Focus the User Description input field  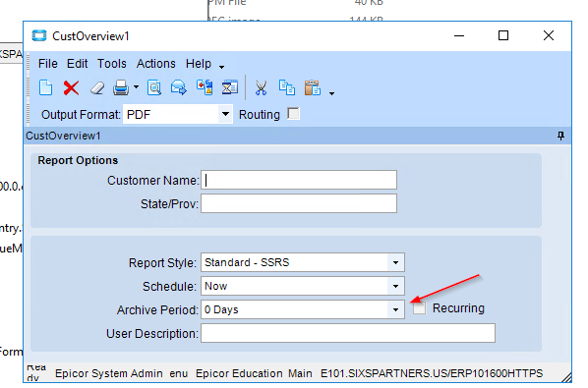[x=348, y=333]
